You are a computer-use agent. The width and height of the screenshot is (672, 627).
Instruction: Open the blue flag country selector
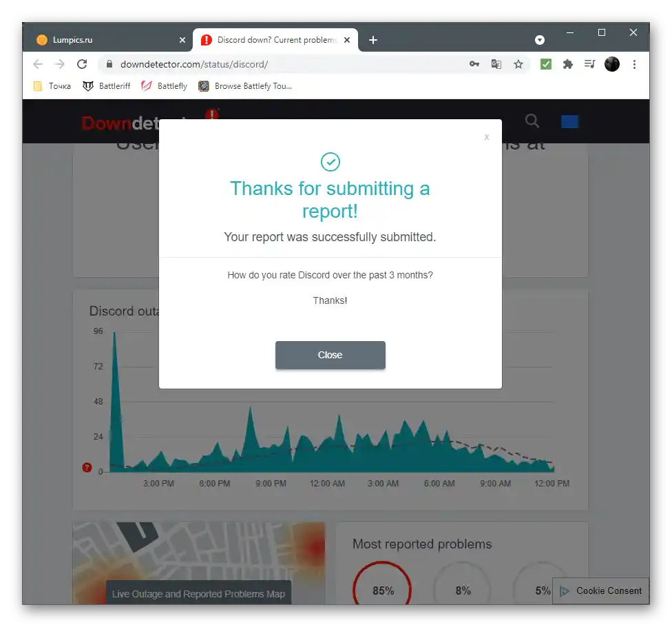point(570,122)
